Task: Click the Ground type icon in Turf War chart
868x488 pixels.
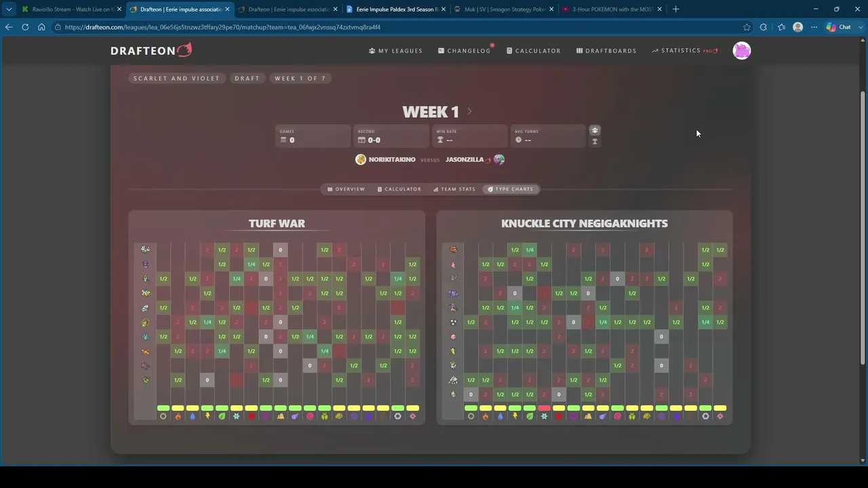Action: tap(281, 416)
